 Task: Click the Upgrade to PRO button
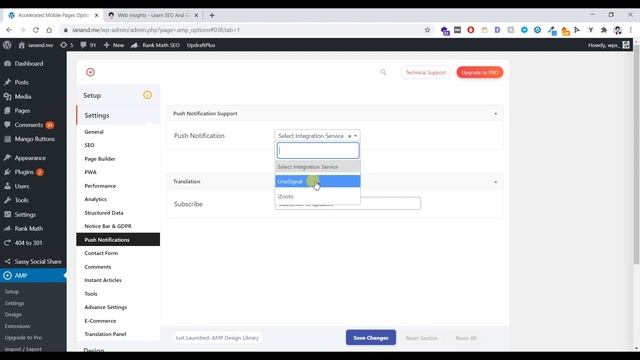(480, 72)
